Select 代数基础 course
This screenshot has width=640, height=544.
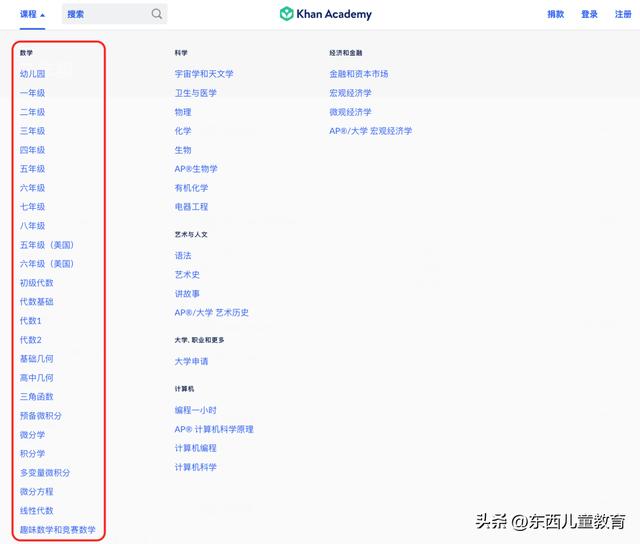point(37,302)
